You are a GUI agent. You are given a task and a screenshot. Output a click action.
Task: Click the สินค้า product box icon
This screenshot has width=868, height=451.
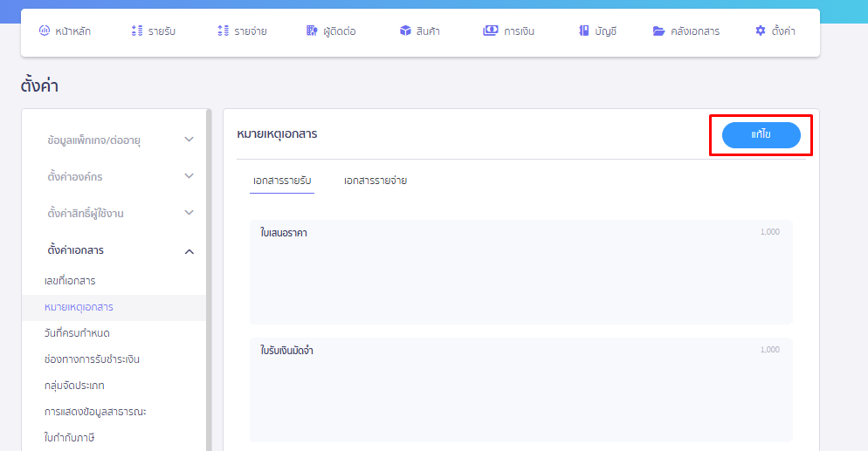click(x=405, y=31)
